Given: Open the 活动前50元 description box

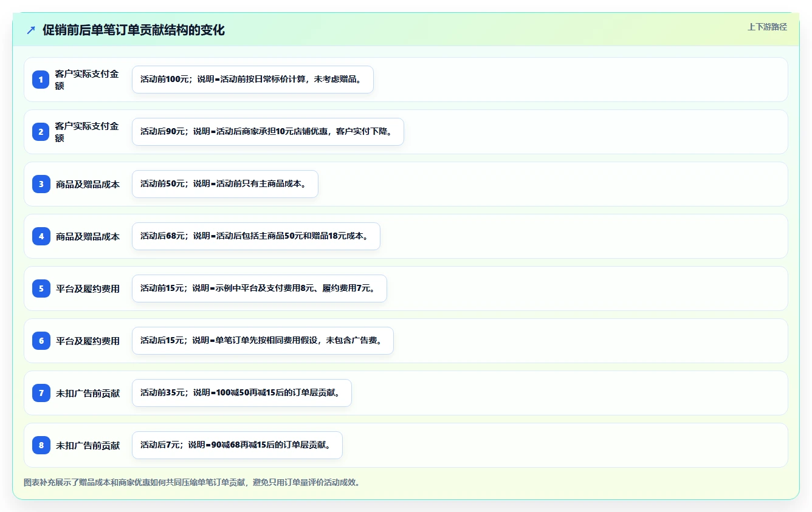Looking at the screenshot, I should [225, 184].
